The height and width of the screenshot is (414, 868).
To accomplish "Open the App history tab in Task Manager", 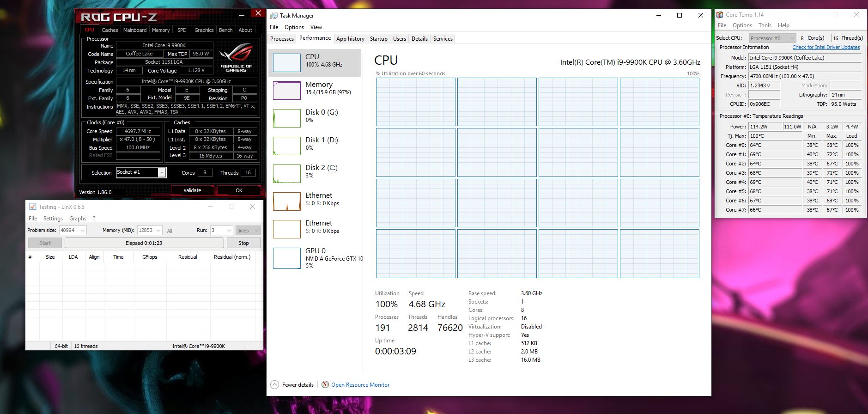I will pyautogui.click(x=350, y=39).
